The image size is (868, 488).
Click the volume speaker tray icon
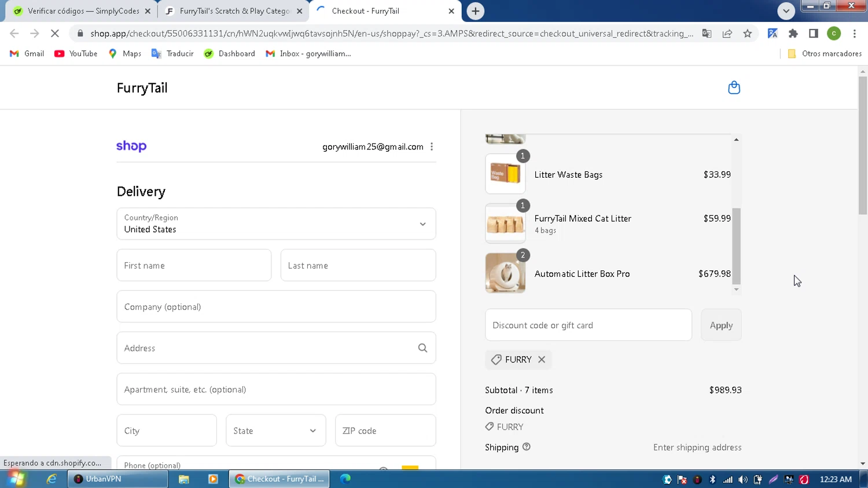click(x=742, y=479)
